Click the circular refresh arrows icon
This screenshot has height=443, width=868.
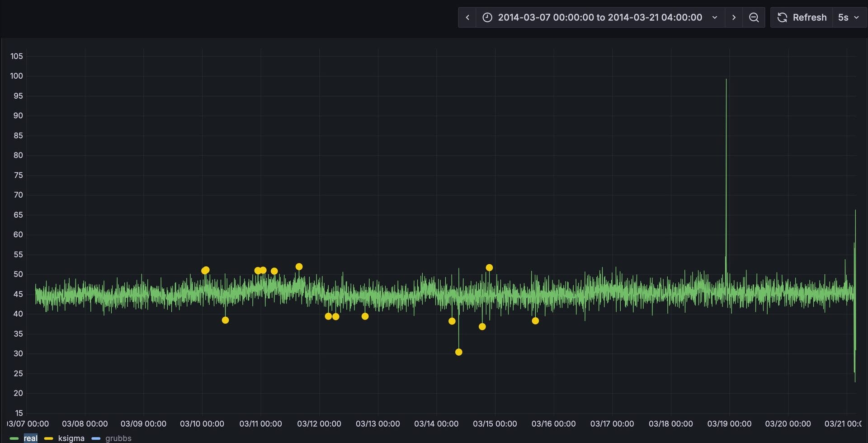(782, 18)
